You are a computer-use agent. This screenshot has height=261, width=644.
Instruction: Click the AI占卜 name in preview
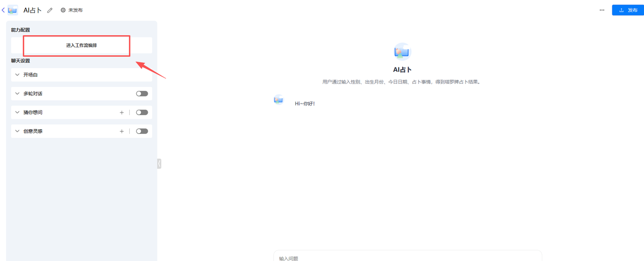tap(403, 70)
